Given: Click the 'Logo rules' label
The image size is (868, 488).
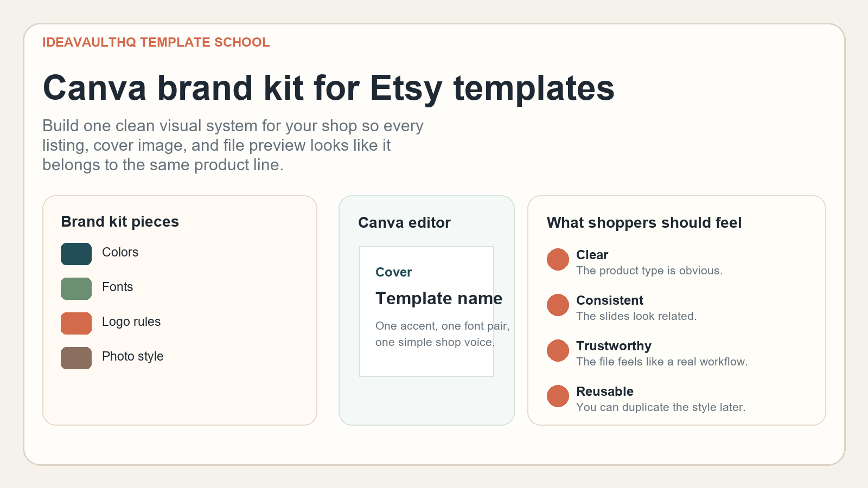Looking at the screenshot, I should 131,322.
